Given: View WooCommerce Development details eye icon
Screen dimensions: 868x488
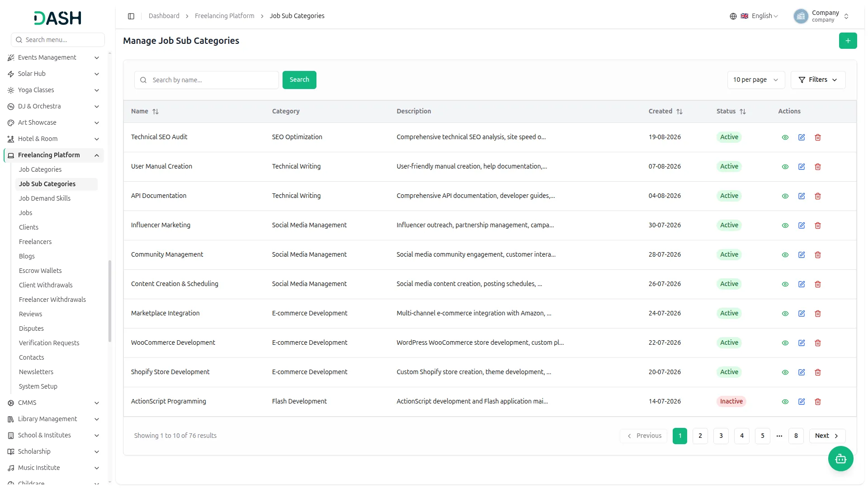Looking at the screenshot, I should [x=785, y=343].
